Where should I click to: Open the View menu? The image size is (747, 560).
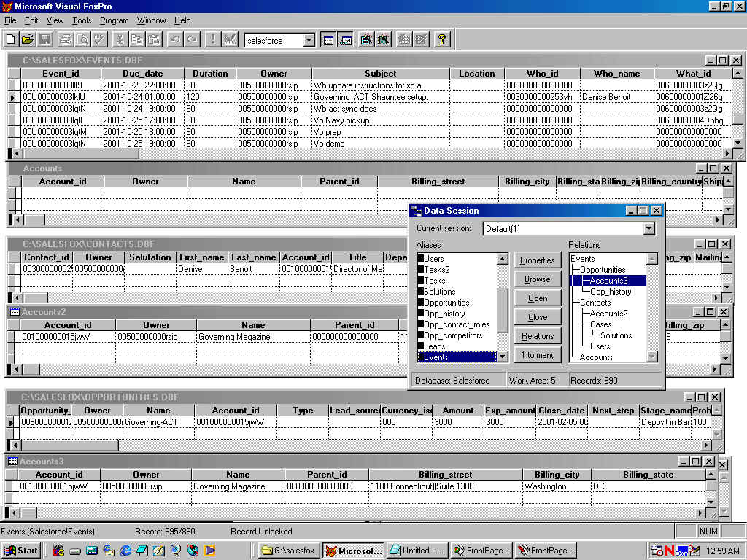pyautogui.click(x=55, y=20)
